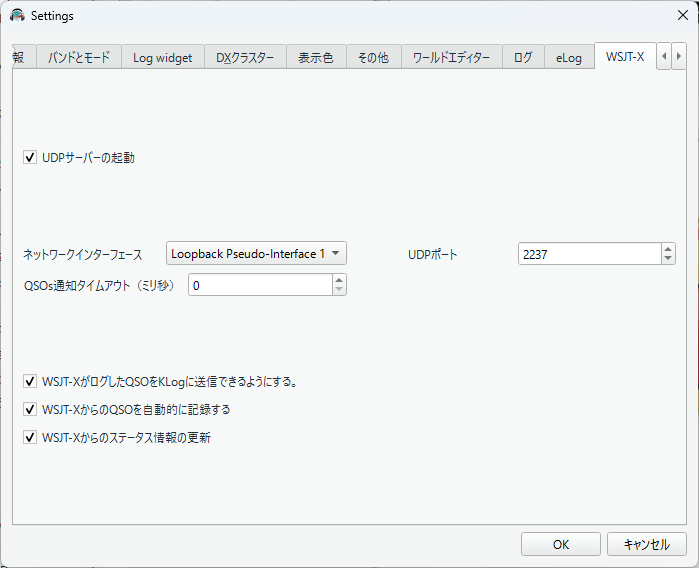Screen dimensions: 699x568
Task: Select the partially hidden 報 tab
Action: (24, 57)
